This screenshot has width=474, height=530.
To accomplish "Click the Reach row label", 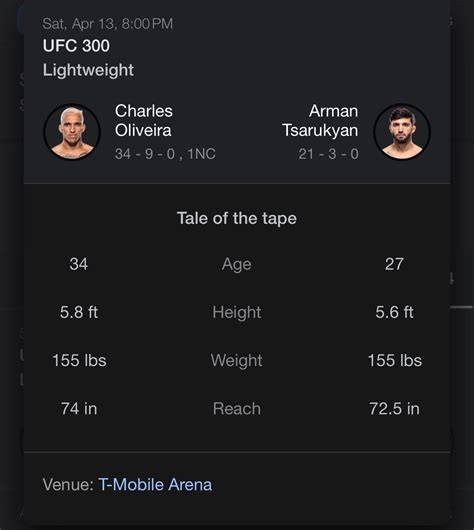I will click(x=237, y=409).
